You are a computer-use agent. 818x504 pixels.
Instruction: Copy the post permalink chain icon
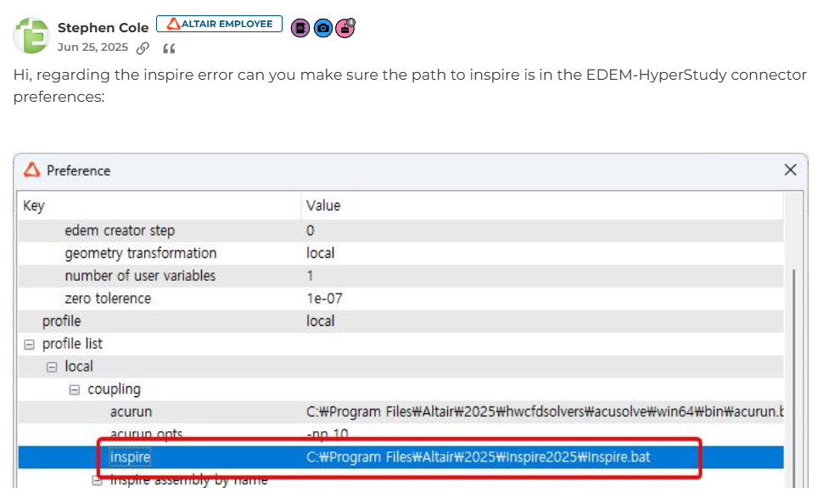143,48
